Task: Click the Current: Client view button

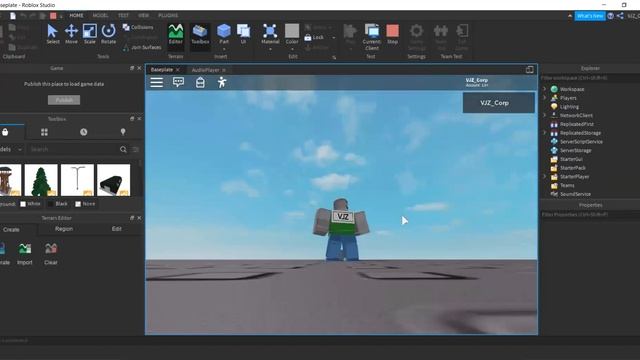Action: 372,37
